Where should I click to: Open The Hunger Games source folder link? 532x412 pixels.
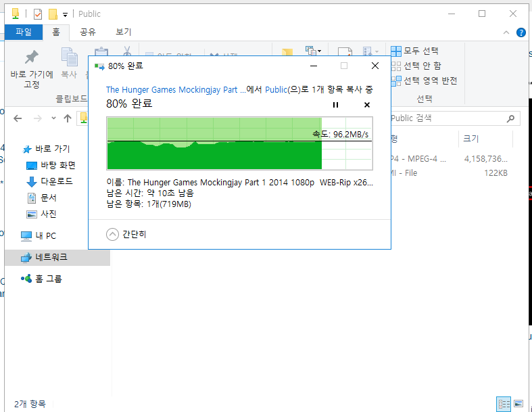pyautogui.click(x=175, y=90)
